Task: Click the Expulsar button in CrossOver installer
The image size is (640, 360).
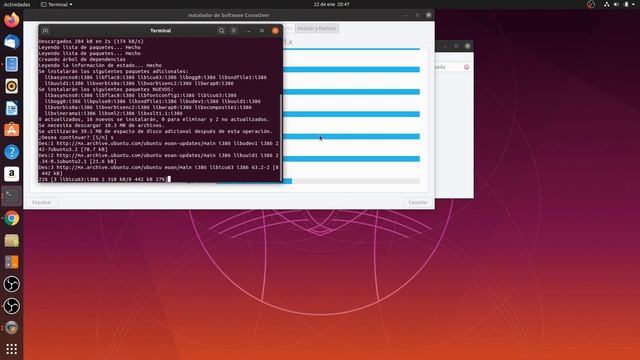Action: pyautogui.click(x=42, y=202)
